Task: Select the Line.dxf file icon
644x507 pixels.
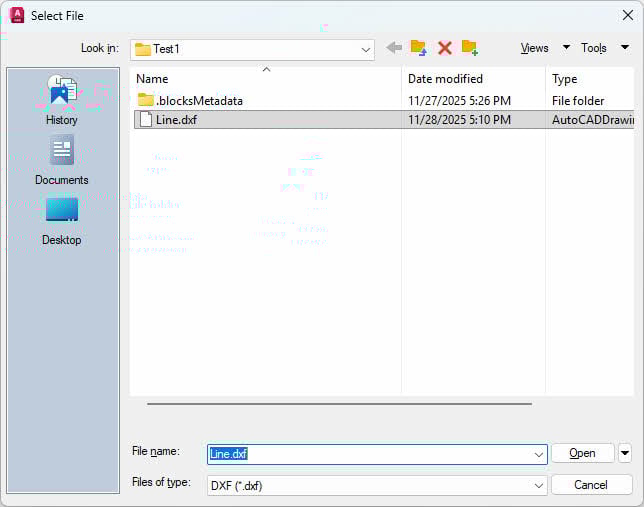Action: click(145, 120)
